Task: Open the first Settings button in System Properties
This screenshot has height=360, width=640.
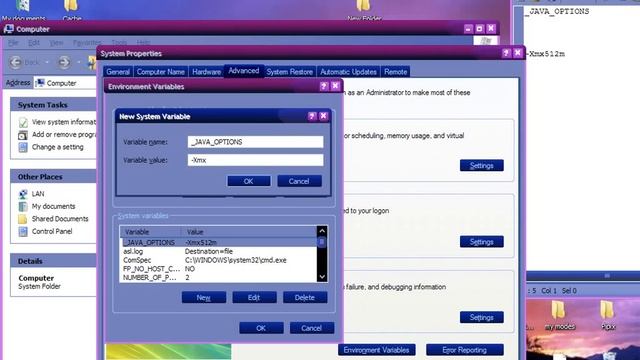Action: click(x=482, y=165)
